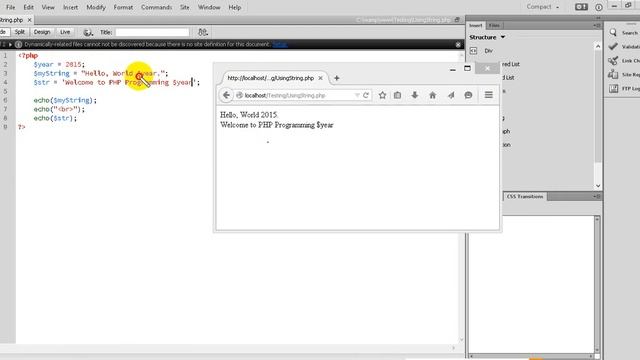Switch to the Files panel tab
Screen dimensions: 640x360
pyautogui.click(x=494, y=25)
